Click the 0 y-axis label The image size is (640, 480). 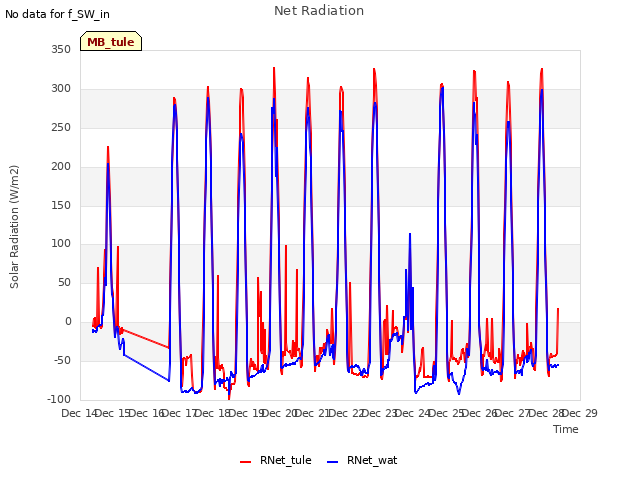tap(68, 322)
